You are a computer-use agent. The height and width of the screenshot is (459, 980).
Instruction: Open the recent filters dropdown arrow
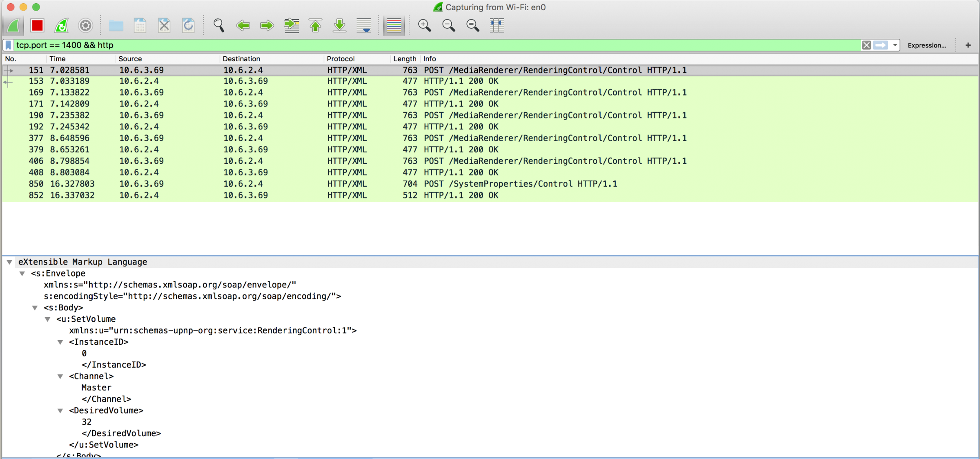[895, 45]
